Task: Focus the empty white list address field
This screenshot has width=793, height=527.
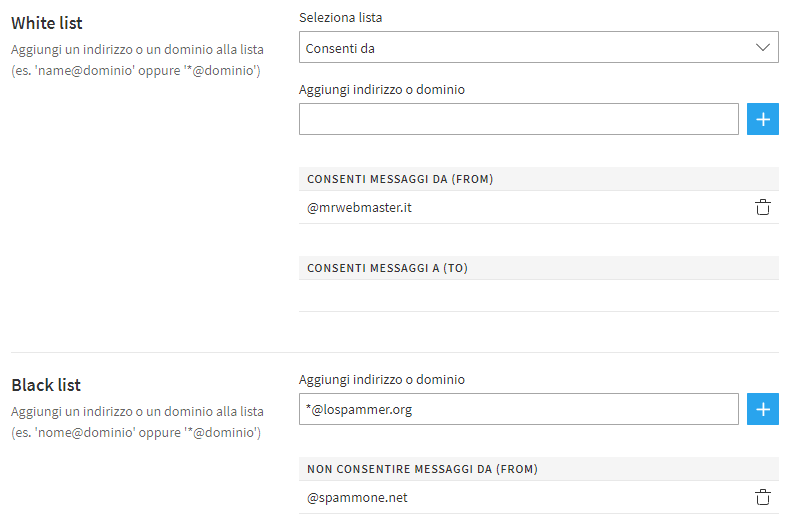Action: (x=518, y=119)
